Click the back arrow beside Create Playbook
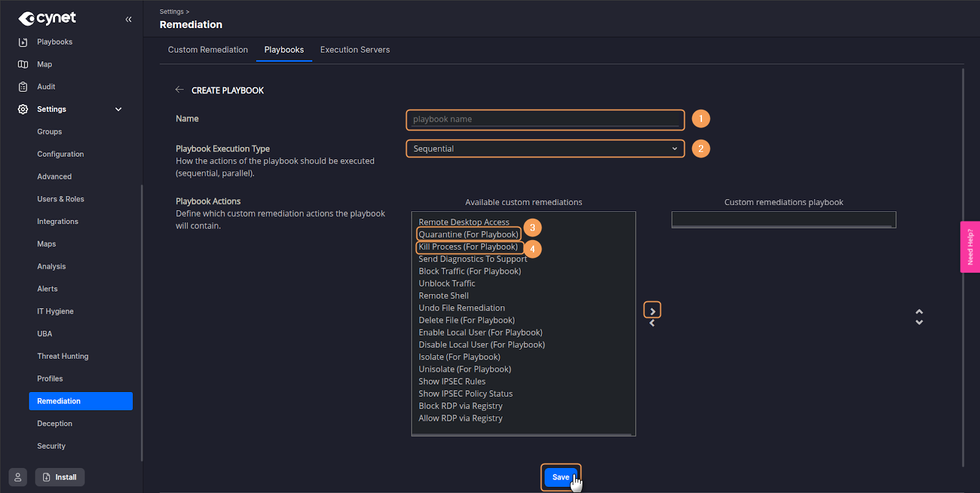The width and height of the screenshot is (980, 493). coord(179,90)
